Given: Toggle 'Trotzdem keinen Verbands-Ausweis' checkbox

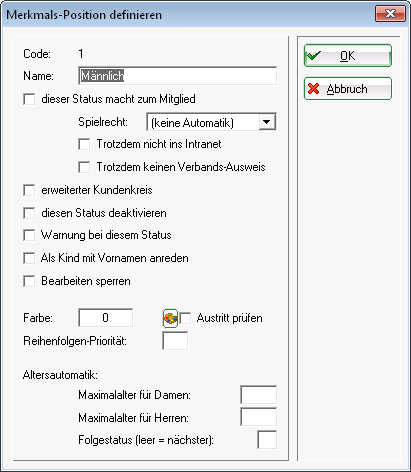Looking at the screenshot, I should (84, 167).
